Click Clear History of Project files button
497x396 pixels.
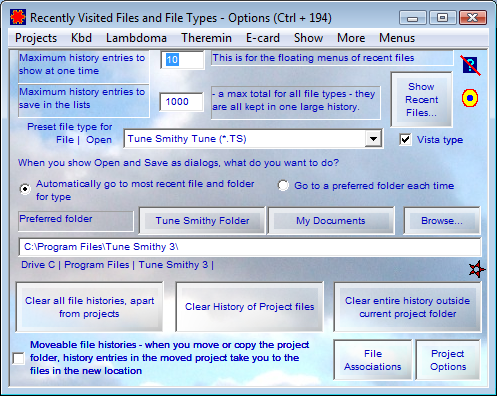coord(249,307)
